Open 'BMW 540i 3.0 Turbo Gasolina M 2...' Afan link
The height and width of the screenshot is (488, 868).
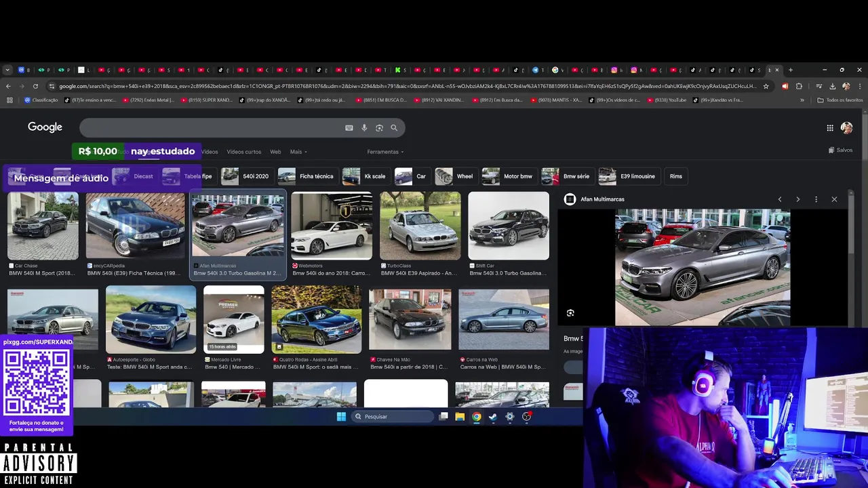(237, 273)
